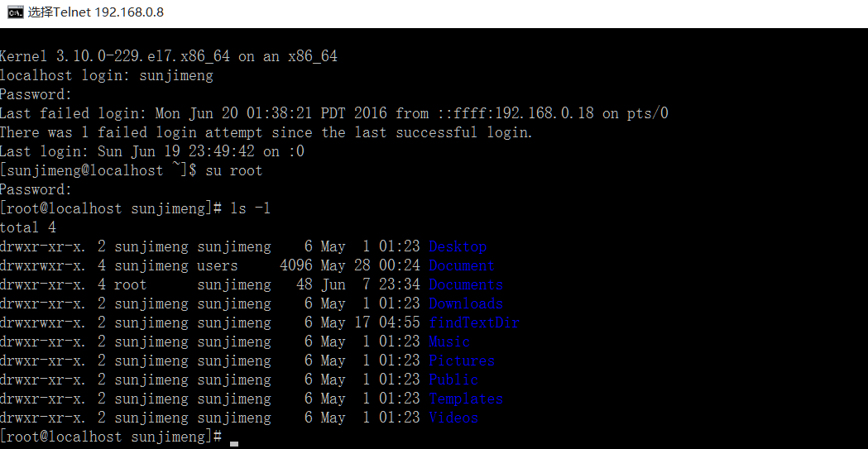
Task: Click the final '[root@localhost sunjimeng]#' prompt
Action: [x=111, y=437]
